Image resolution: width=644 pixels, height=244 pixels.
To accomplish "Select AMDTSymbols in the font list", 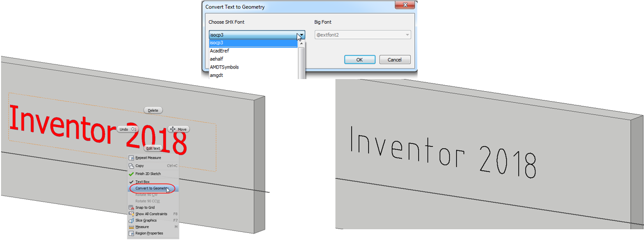I will (x=224, y=67).
